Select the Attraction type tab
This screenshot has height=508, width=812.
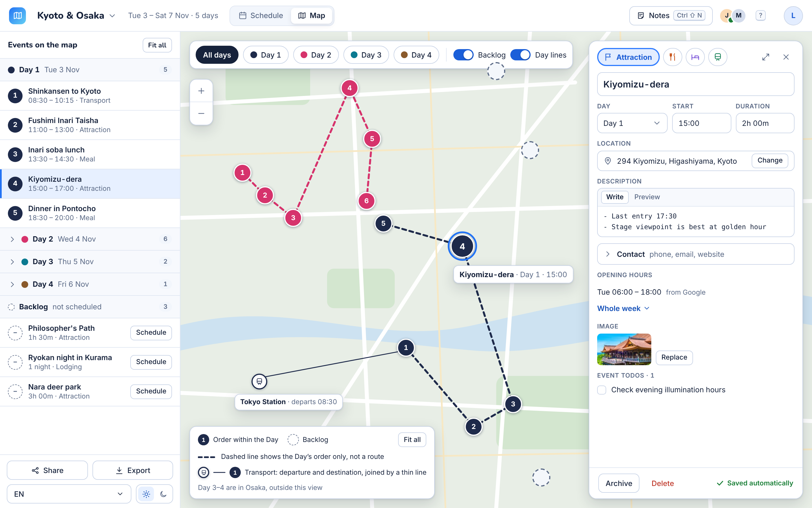click(628, 57)
